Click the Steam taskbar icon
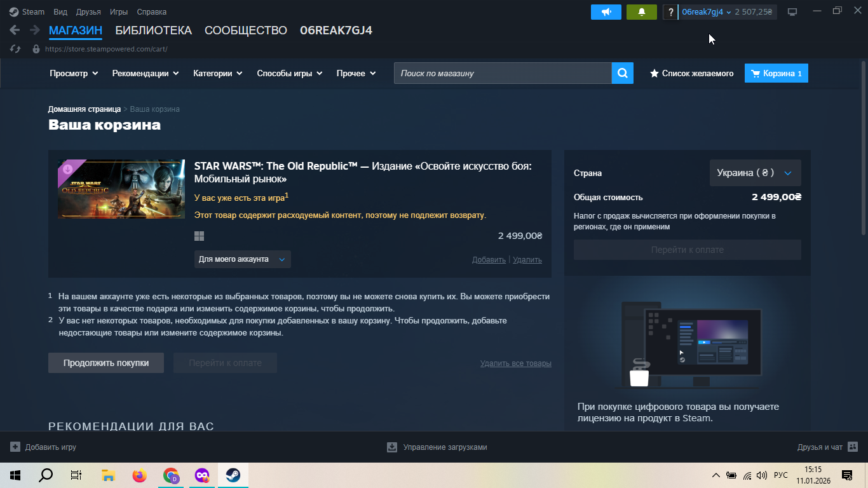 coord(233,475)
